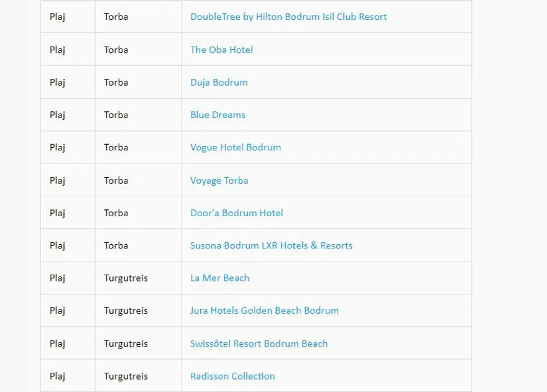Open the La Mer Beach link

point(219,278)
